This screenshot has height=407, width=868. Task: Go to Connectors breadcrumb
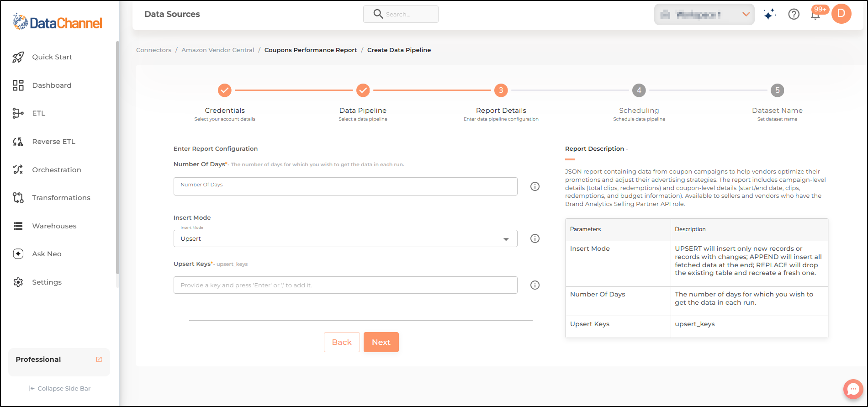point(153,50)
